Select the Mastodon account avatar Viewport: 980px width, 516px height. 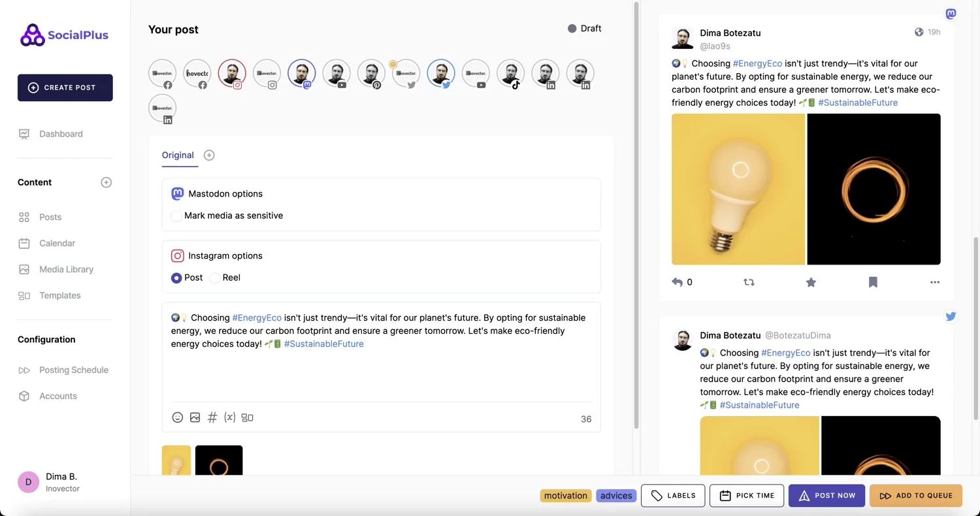coord(301,73)
